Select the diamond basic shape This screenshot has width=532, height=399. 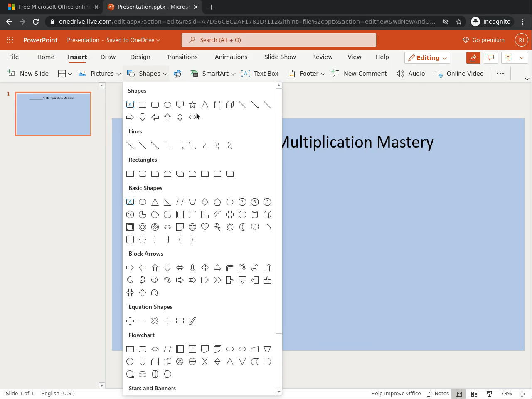205,202
